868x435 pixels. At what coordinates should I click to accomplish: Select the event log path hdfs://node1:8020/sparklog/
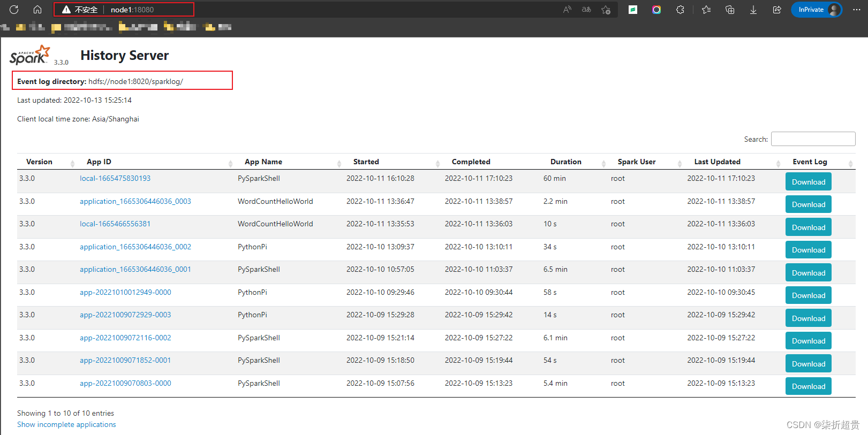coord(135,81)
